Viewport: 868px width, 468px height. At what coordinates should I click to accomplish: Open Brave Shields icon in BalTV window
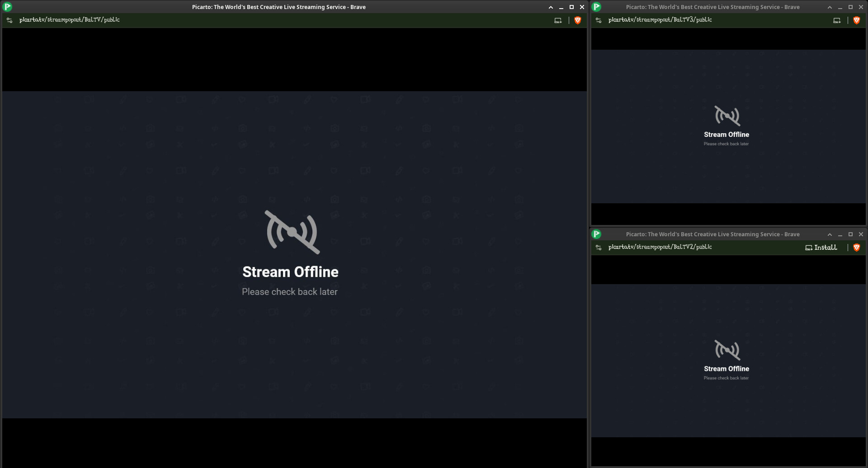578,20
